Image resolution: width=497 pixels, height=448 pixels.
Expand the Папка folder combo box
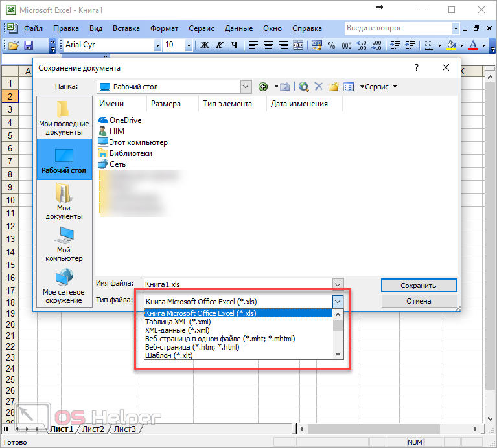(246, 87)
